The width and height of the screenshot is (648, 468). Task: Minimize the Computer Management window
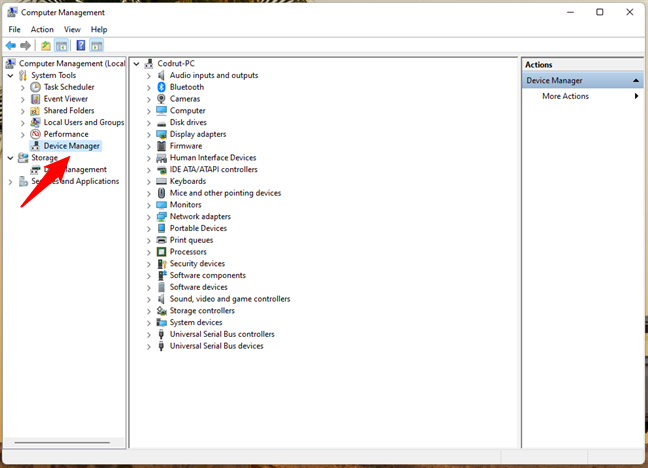coord(570,12)
